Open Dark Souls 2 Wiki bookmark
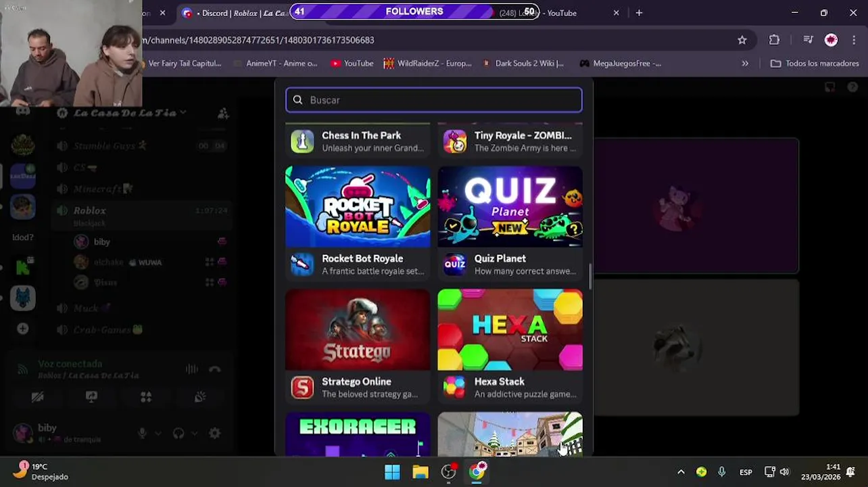Screen dimensions: 868x487 (523, 64)
